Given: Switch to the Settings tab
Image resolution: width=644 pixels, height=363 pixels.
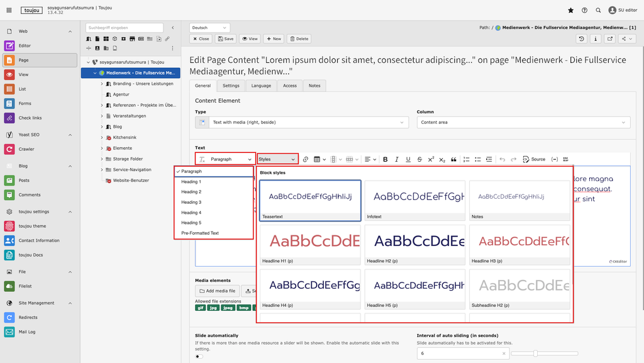Looking at the screenshot, I should click(231, 86).
